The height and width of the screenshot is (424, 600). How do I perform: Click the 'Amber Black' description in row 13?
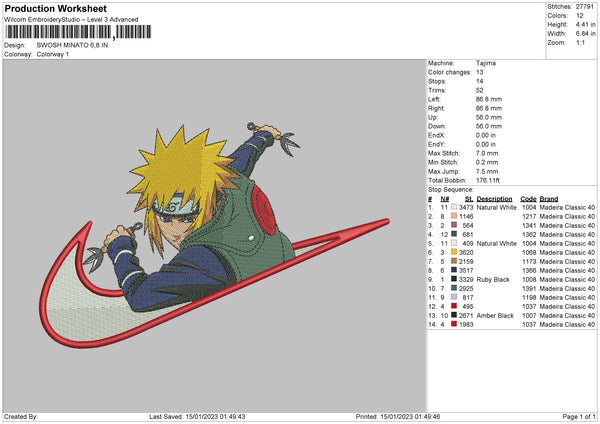(495, 315)
